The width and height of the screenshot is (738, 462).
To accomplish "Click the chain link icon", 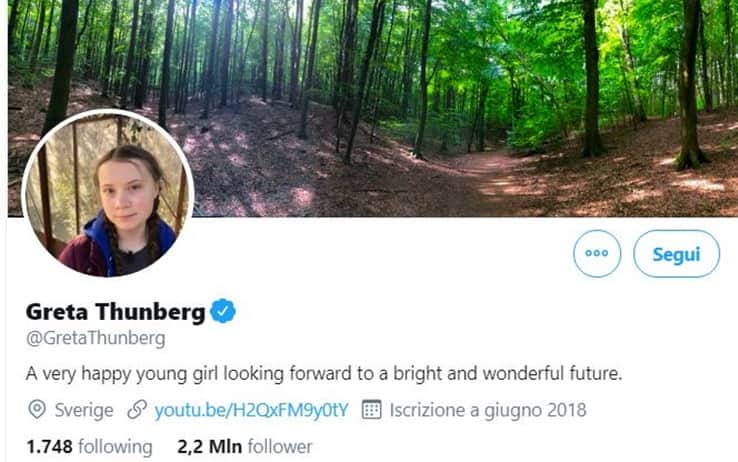I will point(137,410).
